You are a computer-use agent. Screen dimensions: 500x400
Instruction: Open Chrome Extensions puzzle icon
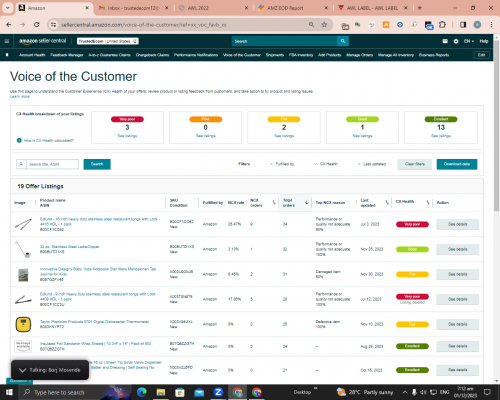point(442,25)
